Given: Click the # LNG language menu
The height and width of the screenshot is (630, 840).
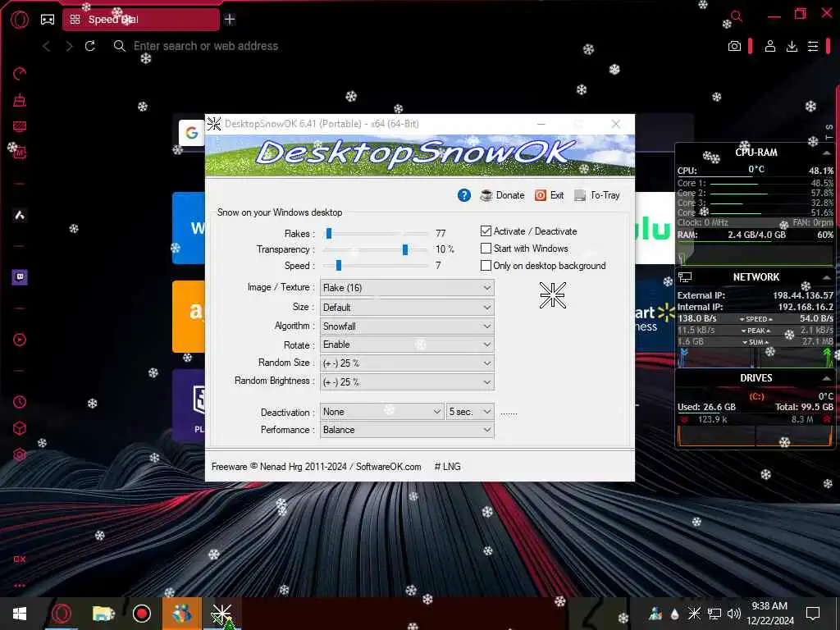Looking at the screenshot, I should [447, 467].
